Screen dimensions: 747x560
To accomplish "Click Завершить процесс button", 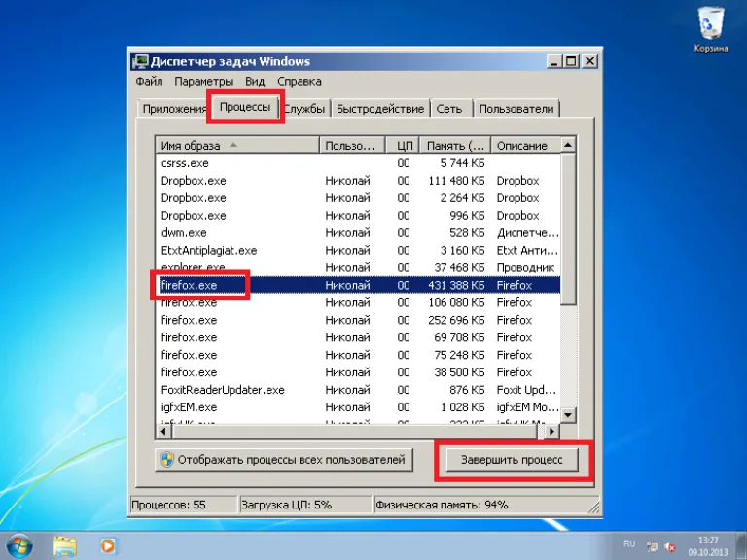I will [512, 460].
